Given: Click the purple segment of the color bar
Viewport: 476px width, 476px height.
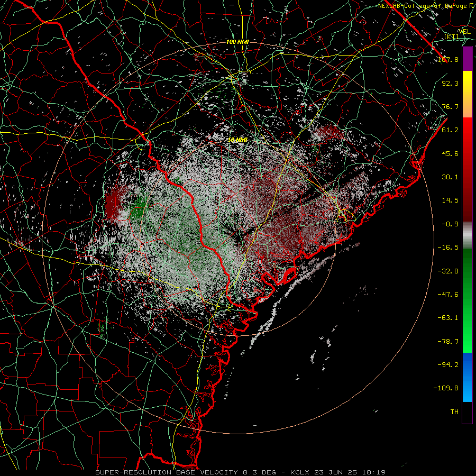Looking at the screenshot, I should point(467,59).
